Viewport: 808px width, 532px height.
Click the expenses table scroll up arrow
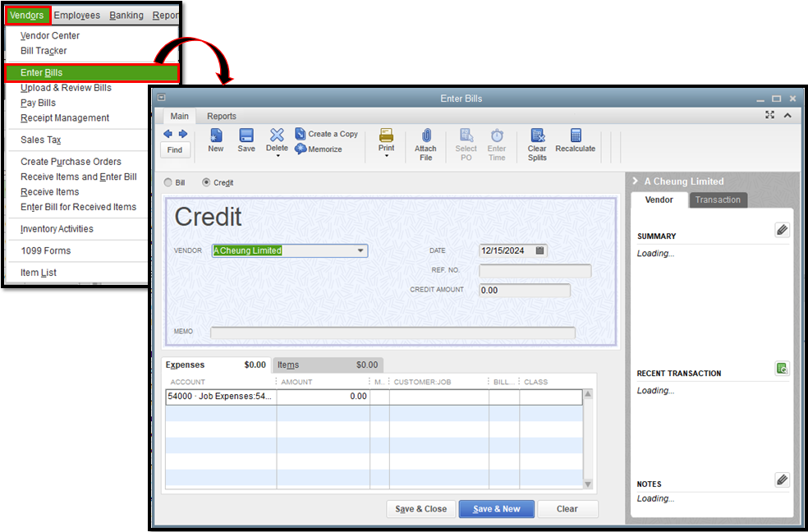coord(587,394)
